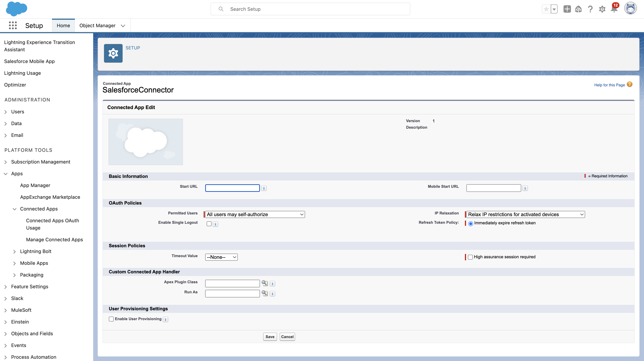Image resolution: width=644 pixels, height=361 pixels.
Task: Check High assurance session required
Action: coord(470,257)
